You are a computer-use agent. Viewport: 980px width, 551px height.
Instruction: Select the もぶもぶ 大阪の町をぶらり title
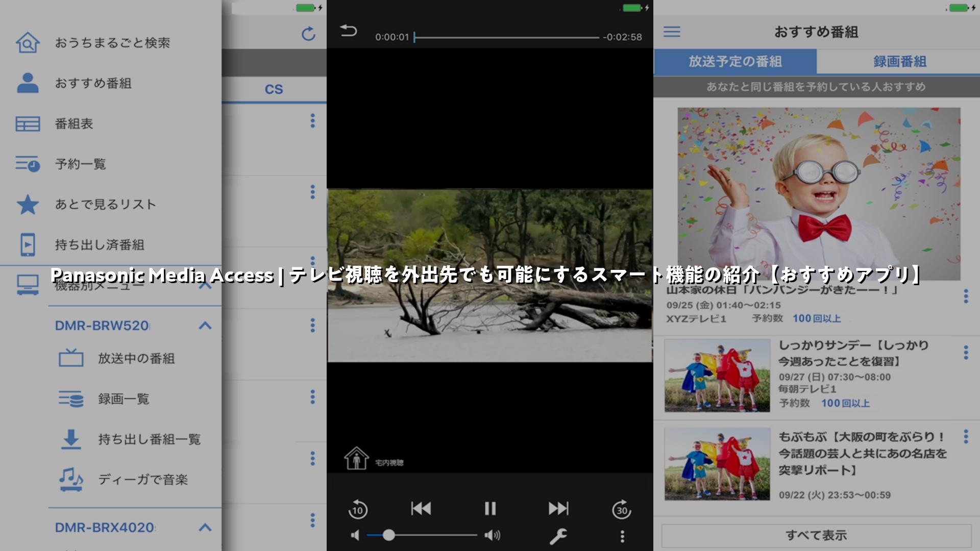click(x=863, y=453)
